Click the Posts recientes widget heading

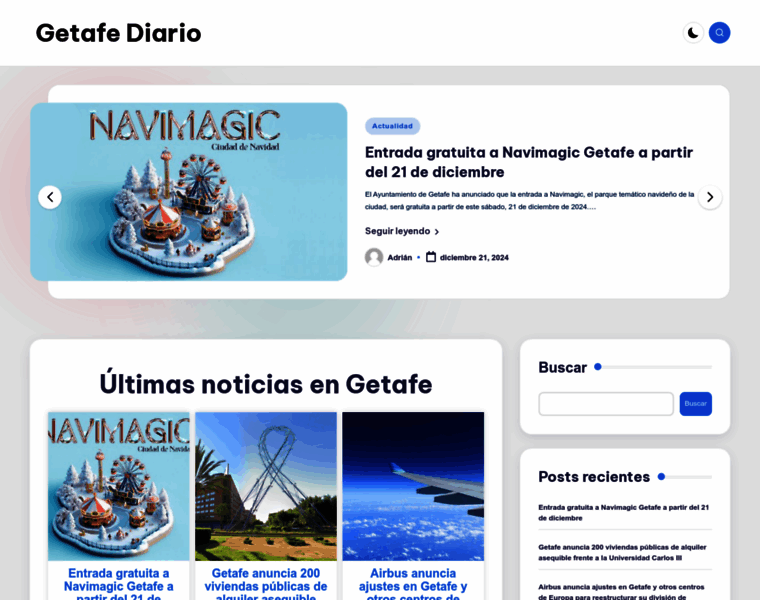click(594, 477)
